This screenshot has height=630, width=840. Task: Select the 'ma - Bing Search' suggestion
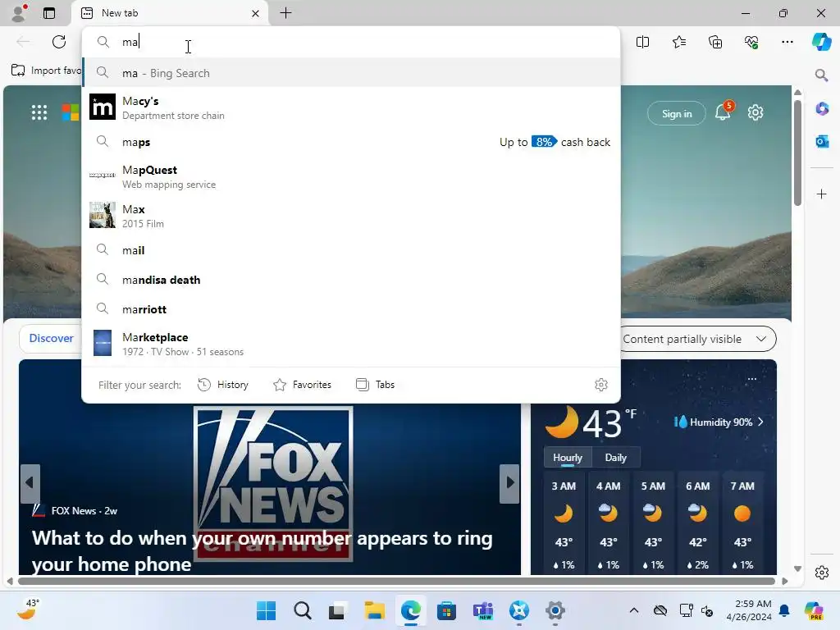[x=351, y=73]
